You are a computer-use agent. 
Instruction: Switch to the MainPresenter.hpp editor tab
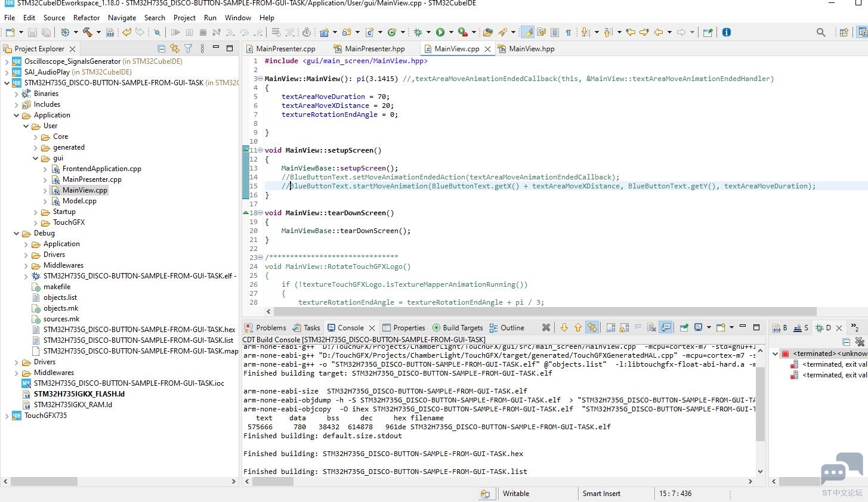tap(374, 49)
